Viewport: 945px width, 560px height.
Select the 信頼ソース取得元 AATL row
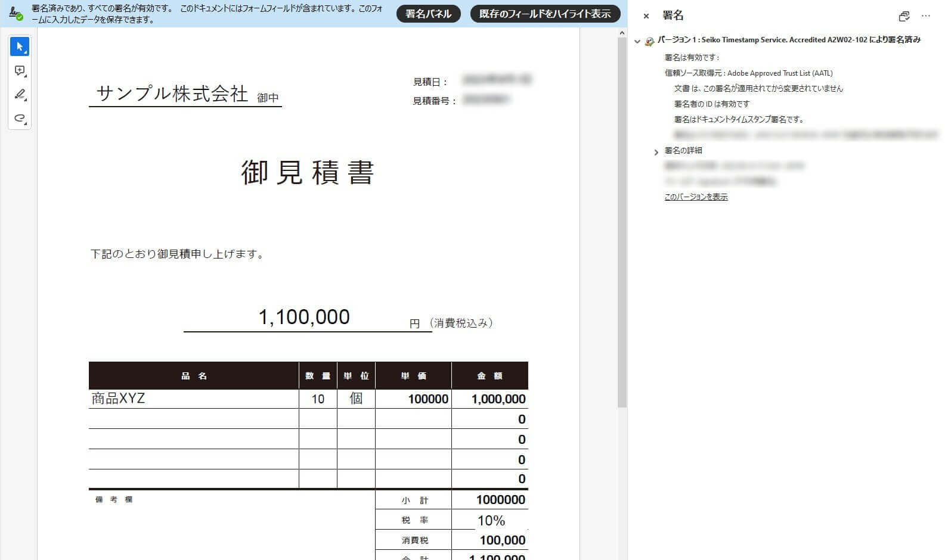[748, 73]
